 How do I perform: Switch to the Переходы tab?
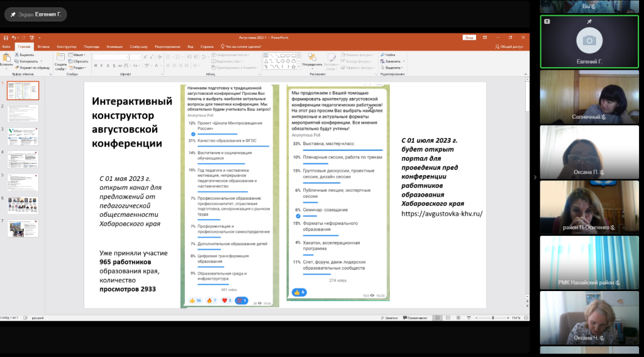click(x=91, y=47)
